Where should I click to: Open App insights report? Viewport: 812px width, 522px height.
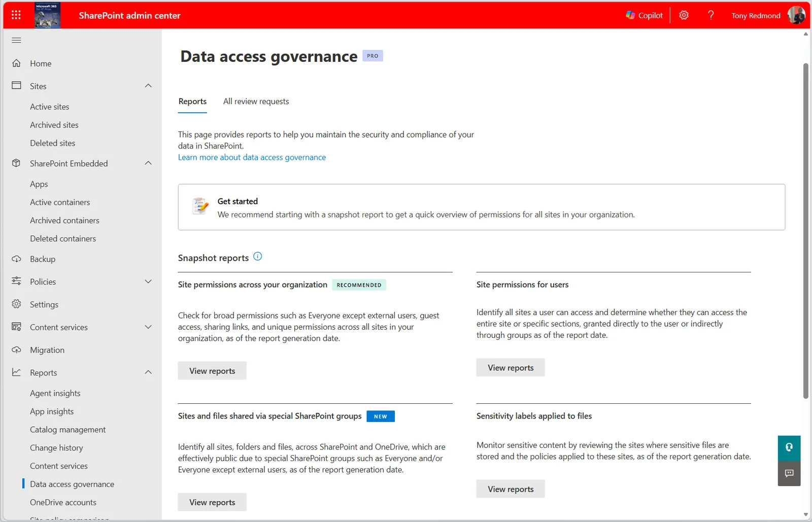(52, 411)
